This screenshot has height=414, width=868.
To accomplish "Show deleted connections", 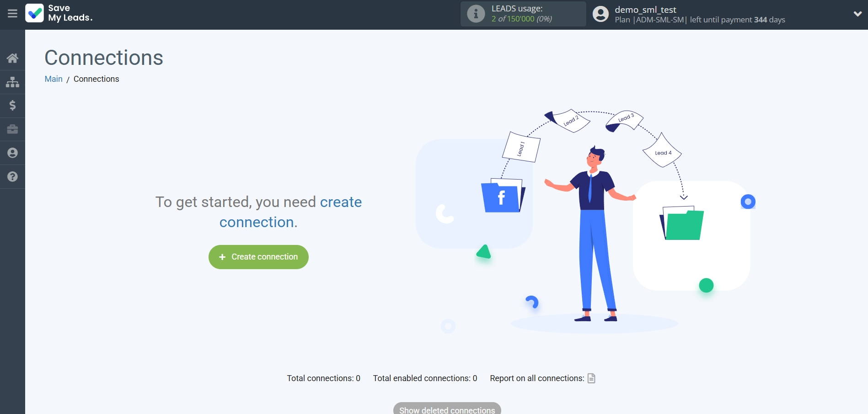I will coord(446,409).
